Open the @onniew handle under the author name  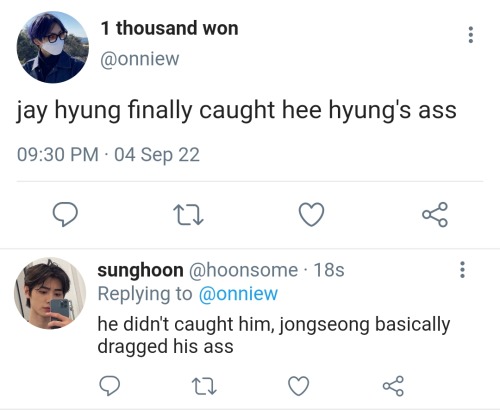[x=140, y=59]
